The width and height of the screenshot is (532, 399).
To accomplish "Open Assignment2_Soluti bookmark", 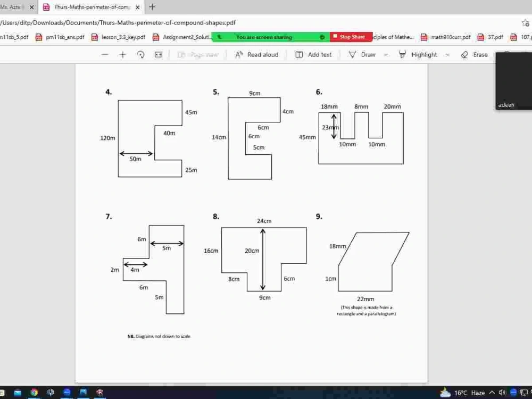I will click(182, 37).
